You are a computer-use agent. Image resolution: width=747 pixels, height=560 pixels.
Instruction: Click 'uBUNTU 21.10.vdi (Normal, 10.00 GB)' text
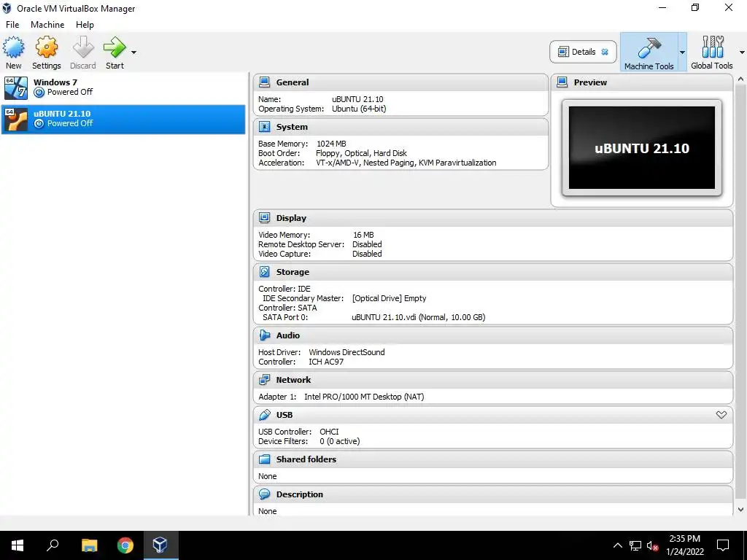coord(418,317)
